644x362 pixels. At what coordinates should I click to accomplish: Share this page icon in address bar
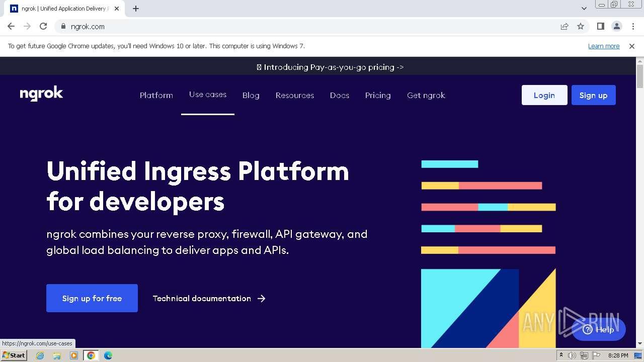pyautogui.click(x=565, y=26)
